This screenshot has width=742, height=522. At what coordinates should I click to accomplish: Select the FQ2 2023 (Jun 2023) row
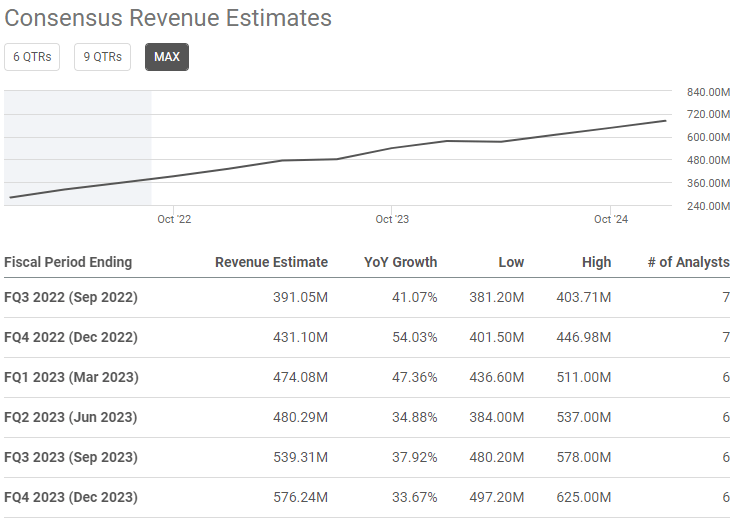tap(71, 417)
